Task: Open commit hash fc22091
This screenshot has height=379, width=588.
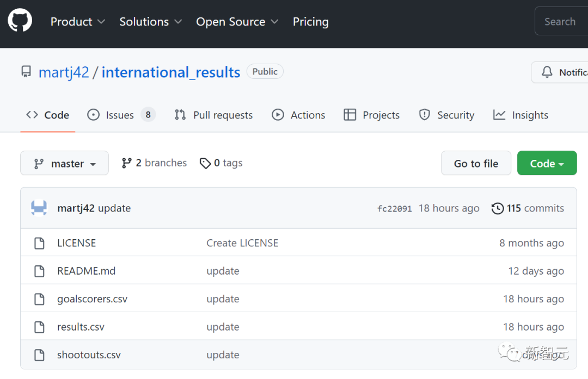Action: [394, 209]
